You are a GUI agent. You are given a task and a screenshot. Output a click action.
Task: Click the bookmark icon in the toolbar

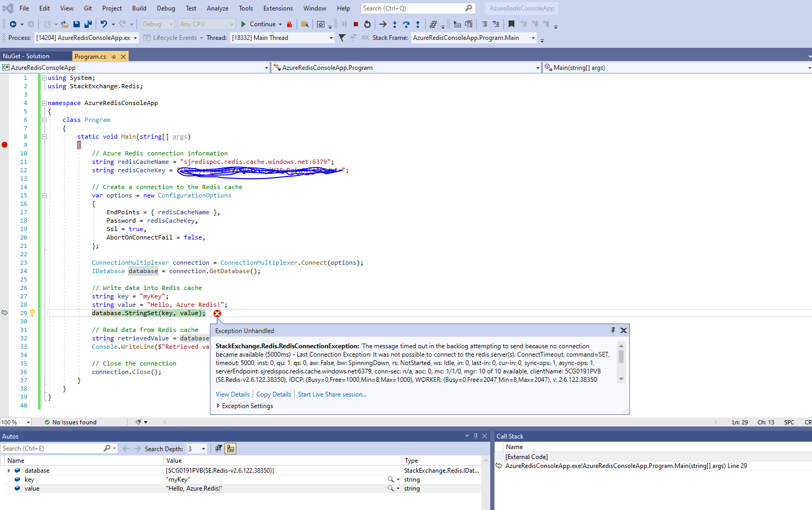click(511, 24)
